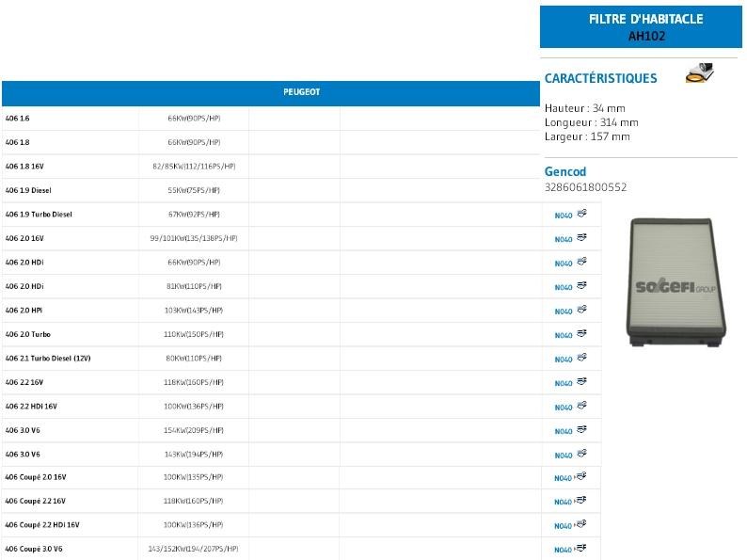Viewport: 747px width, 560px height.
Task: Click the filters icon beside Caractéristiques heading
Action: coord(699,73)
